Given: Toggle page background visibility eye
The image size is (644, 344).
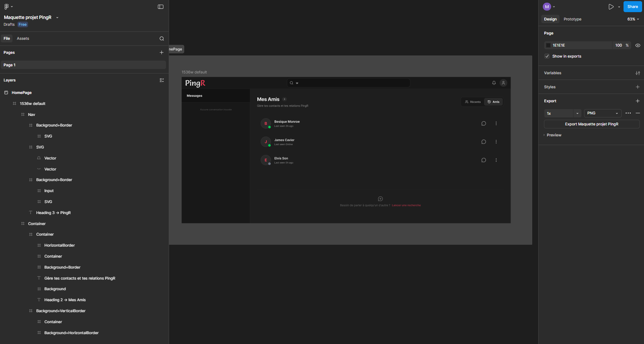Looking at the screenshot, I should pyautogui.click(x=638, y=45).
